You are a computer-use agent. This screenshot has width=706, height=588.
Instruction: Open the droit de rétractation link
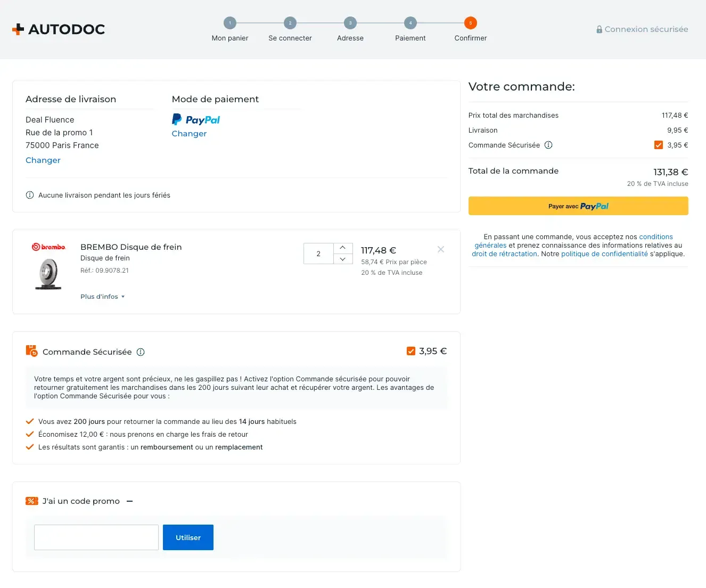505,254
